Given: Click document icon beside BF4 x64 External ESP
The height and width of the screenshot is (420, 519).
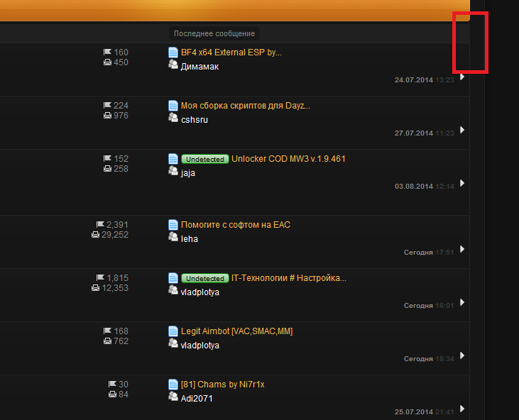Looking at the screenshot, I should click(173, 52).
